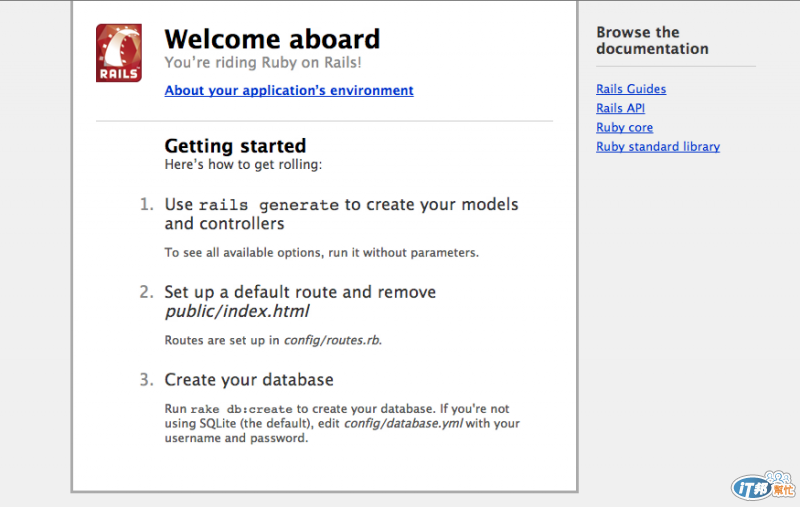This screenshot has height=507, width=800.
Task: Click the 'rake db:create' code text
Action: (241, 409)
